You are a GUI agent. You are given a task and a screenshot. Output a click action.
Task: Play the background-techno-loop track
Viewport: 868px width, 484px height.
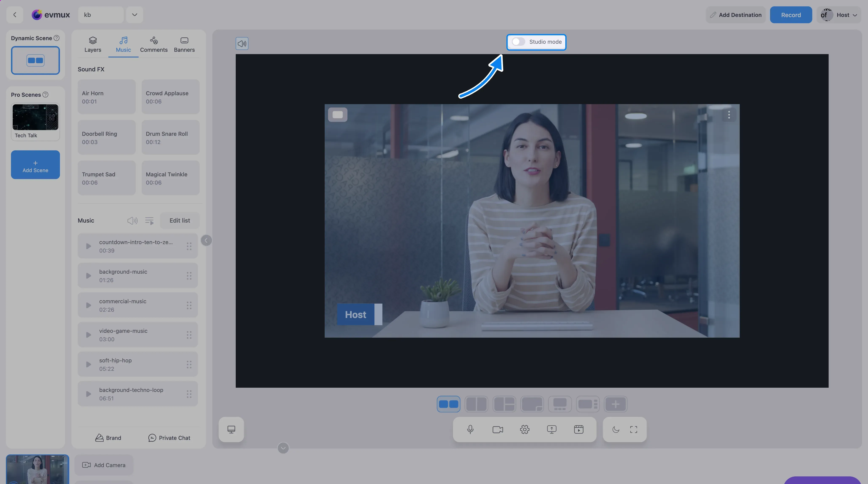pyautogui.click(x=88, y=394)
